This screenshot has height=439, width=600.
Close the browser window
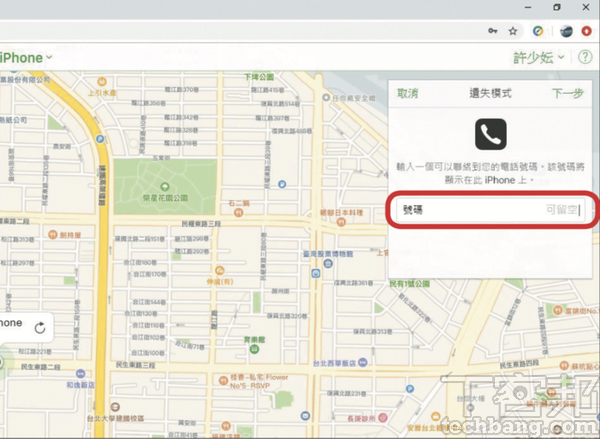[x=586, y=7]
